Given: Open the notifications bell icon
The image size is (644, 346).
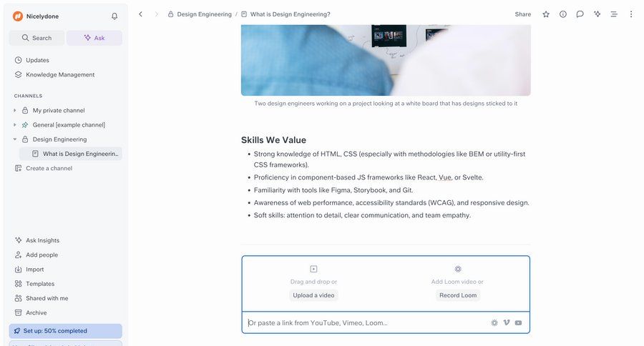Looking at the screenshot, I should coord(114,16).
